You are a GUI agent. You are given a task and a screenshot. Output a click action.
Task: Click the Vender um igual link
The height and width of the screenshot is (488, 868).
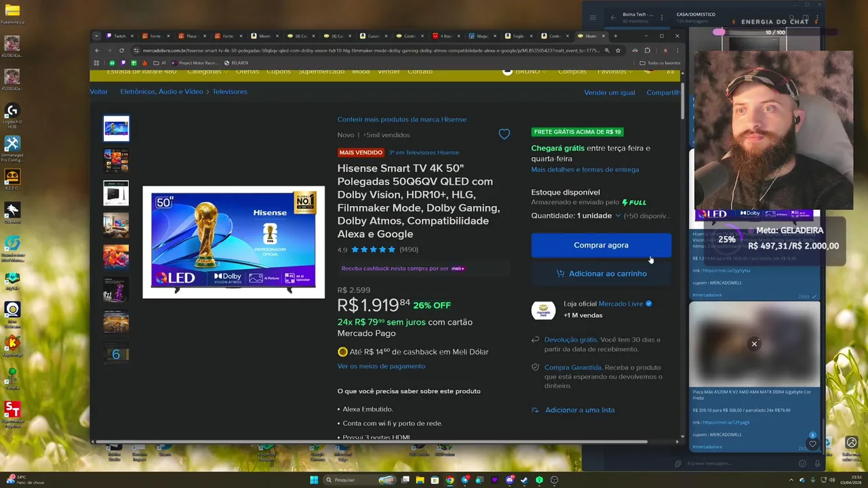[610, 92]
